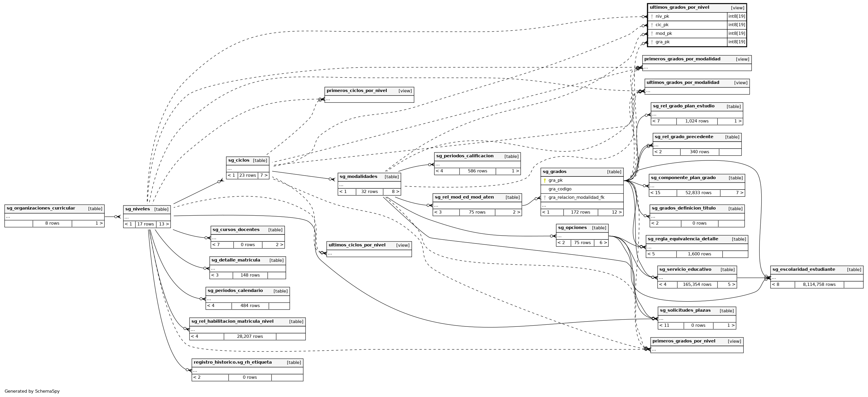Open the sg_organizaciones_curricular table header
Image resolution: width=868 pixels, height=397 pixels.
(x=41, y=208)
